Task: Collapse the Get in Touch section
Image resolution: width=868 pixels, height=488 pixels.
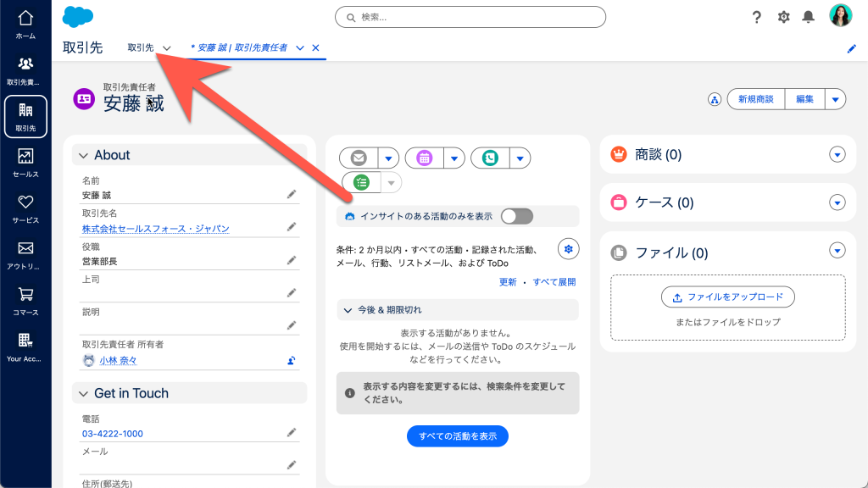Action: point(84,394)
